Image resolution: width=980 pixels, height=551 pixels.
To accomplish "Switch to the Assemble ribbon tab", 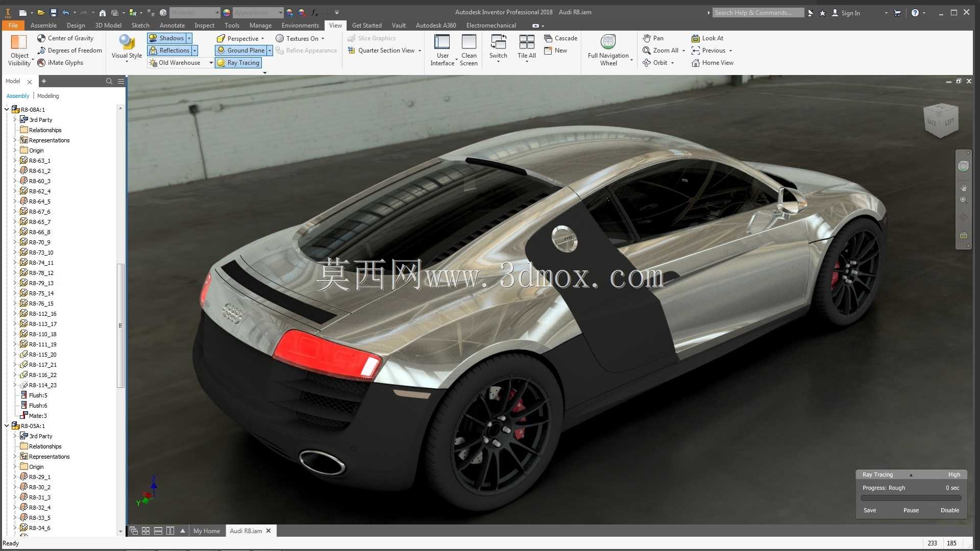I will pos(43,26).
